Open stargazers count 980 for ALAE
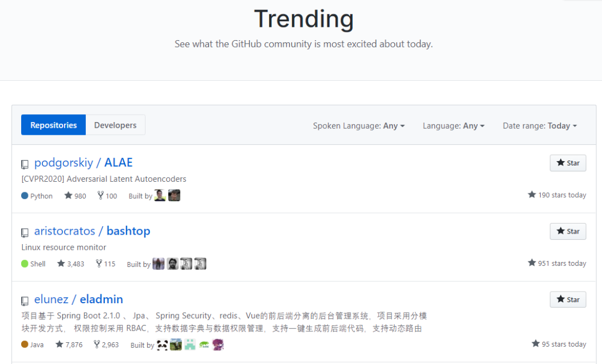Screen dimensions: 602x364 75,196
